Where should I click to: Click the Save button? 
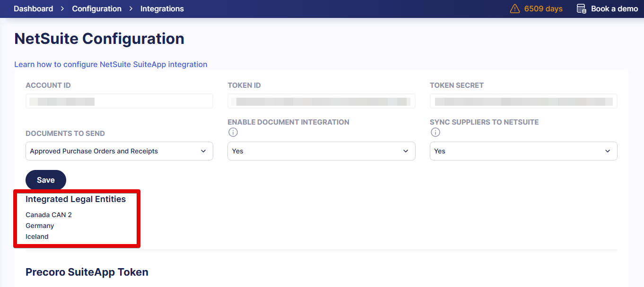click(46, 180)
